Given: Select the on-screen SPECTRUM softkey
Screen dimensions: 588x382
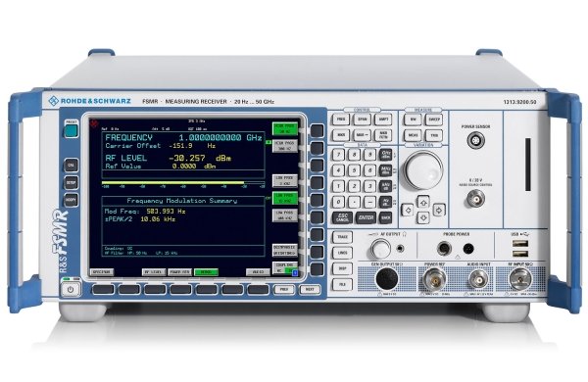Looking at the screenshot, I should (102, 272).
